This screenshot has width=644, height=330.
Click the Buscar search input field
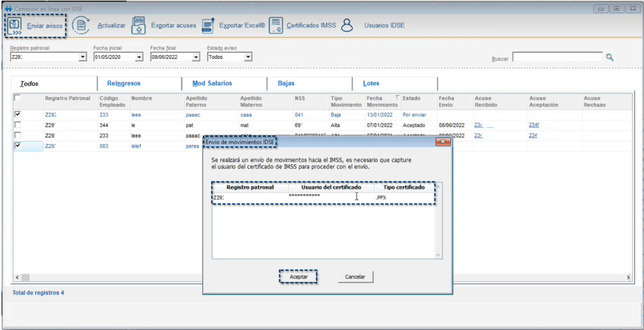coord(557,58)
